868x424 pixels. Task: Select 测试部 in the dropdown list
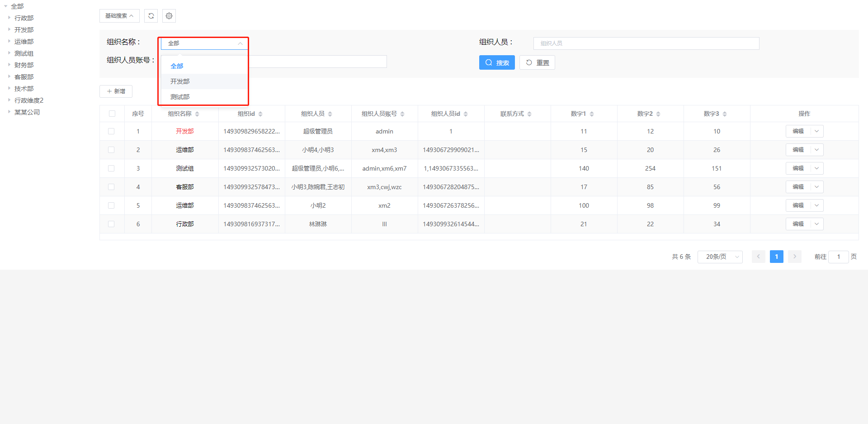pos(180,97)
